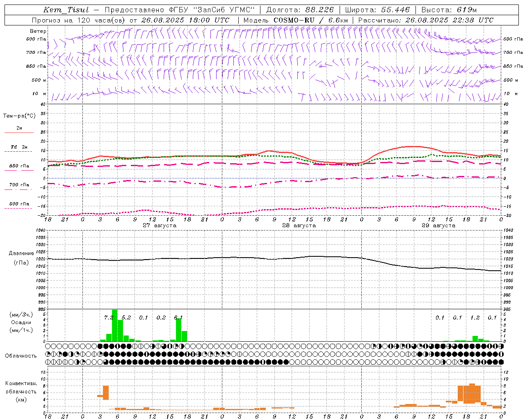Click the "7.2" precipitation value

[x=108, y=317]
